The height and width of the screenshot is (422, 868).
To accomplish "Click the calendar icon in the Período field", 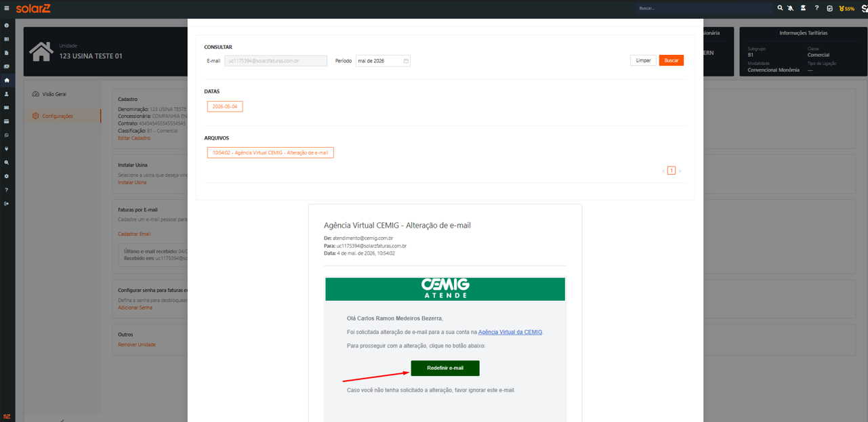I will click(406, 61).
